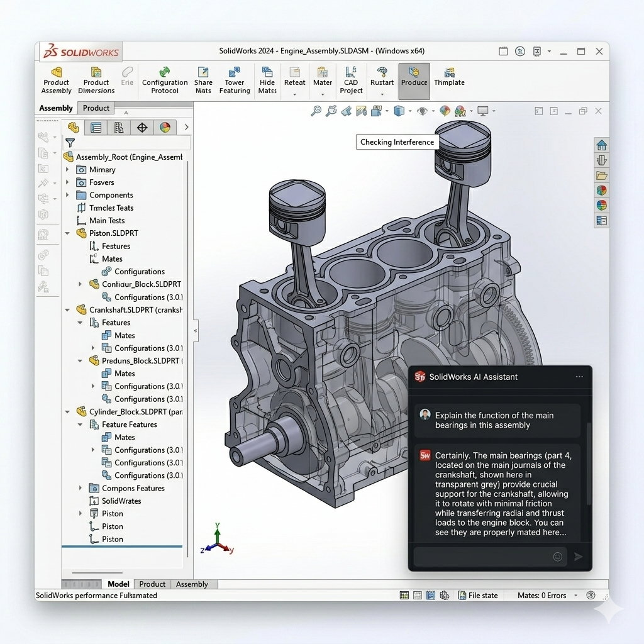Click the Checking Interference tooltip label
Viewport: 644px width, 644px height.
point(397,142)
